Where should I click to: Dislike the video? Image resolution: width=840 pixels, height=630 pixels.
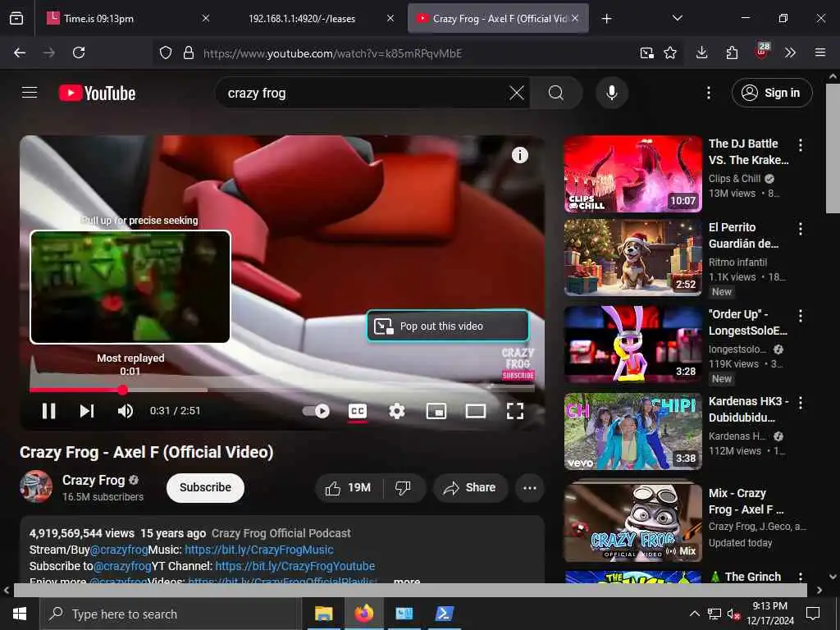coord(404,487)
